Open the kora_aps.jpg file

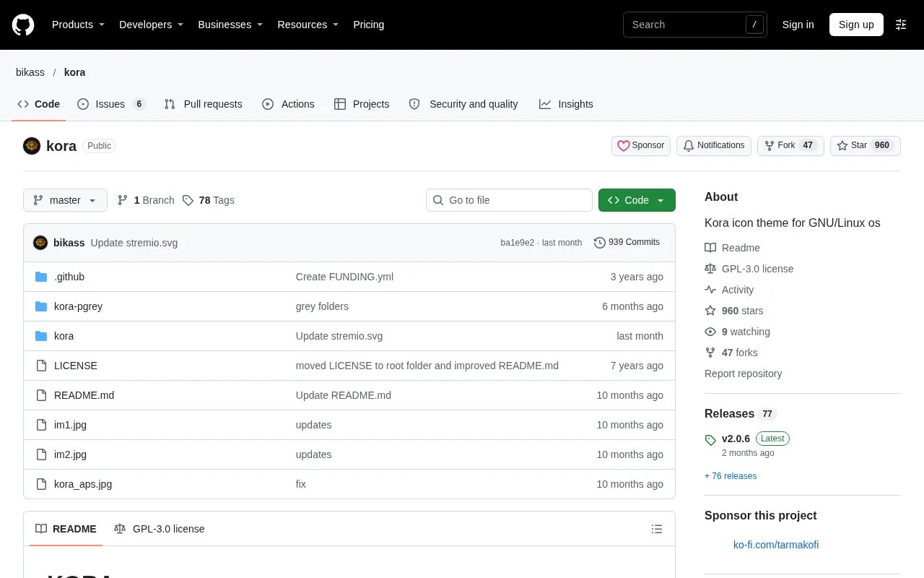83,484
